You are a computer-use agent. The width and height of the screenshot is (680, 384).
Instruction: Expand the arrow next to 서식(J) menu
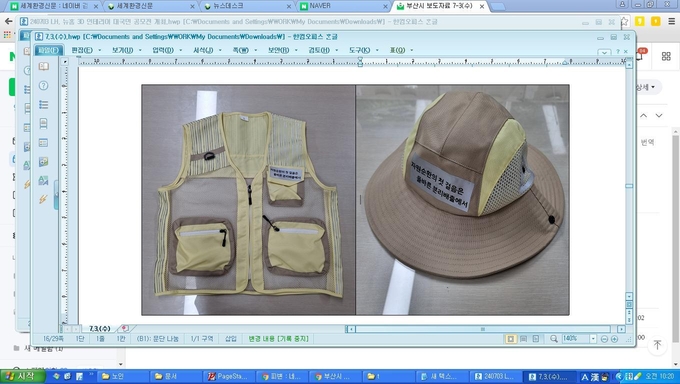pyautogui.click(x=220, y=50)
